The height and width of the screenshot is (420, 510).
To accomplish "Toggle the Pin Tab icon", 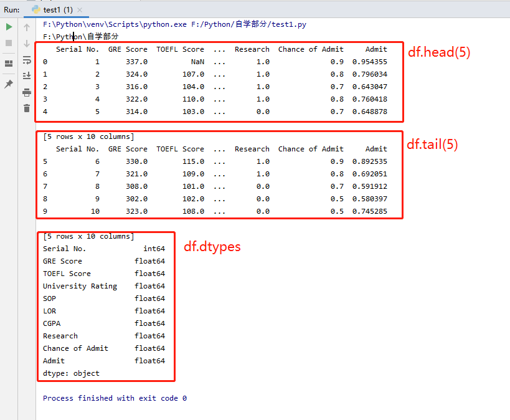I will [x=9, y=84].
